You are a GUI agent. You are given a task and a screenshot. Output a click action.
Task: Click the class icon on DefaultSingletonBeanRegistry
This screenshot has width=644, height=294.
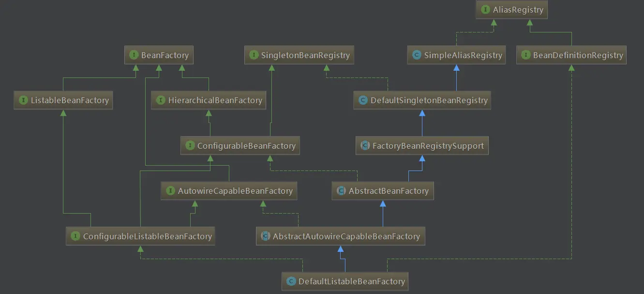(x=362, y=101)
